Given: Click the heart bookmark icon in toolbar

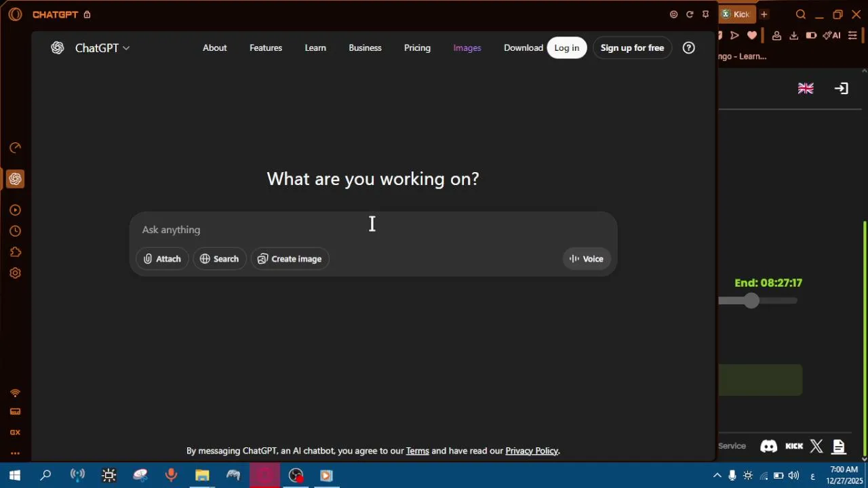Looking at the screenshot, I should coord(752,35).
